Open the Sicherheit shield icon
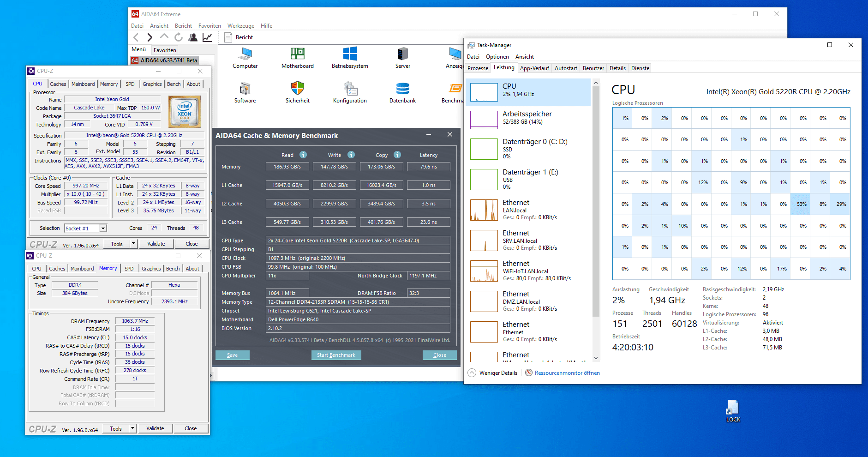The width and height of the screenshot is (868, 457). point(297,88)
